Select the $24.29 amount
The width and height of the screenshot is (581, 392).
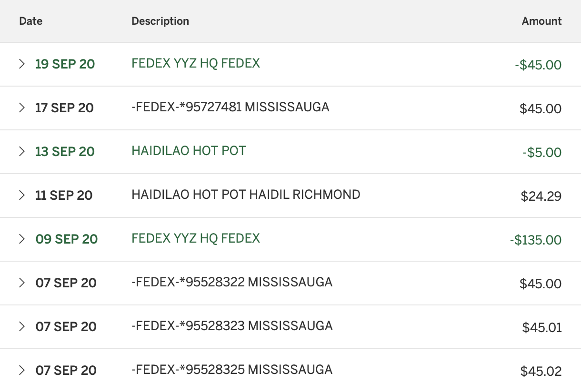tap(541, 196)
